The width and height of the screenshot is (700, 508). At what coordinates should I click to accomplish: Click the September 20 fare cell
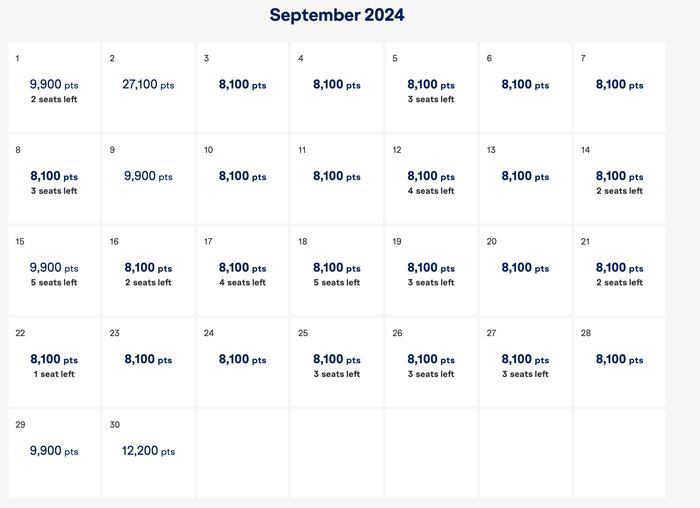pyautogui.click(x=525, y=271)
